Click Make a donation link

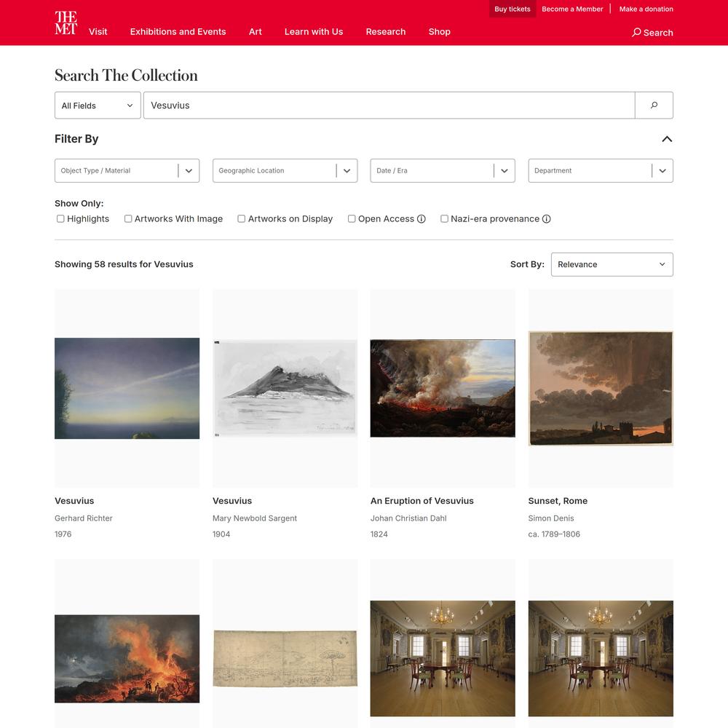[646, 9]
